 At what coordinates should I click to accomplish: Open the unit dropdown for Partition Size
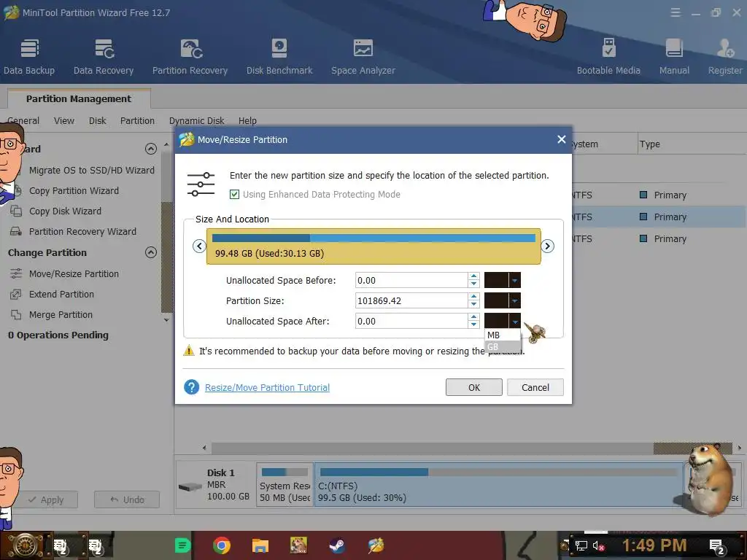pos(514,301)
